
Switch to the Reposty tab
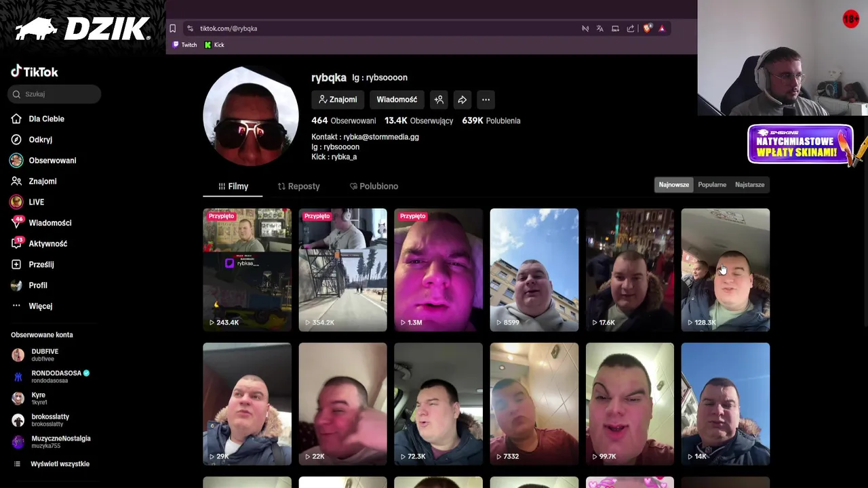click(x=298, y=186)
